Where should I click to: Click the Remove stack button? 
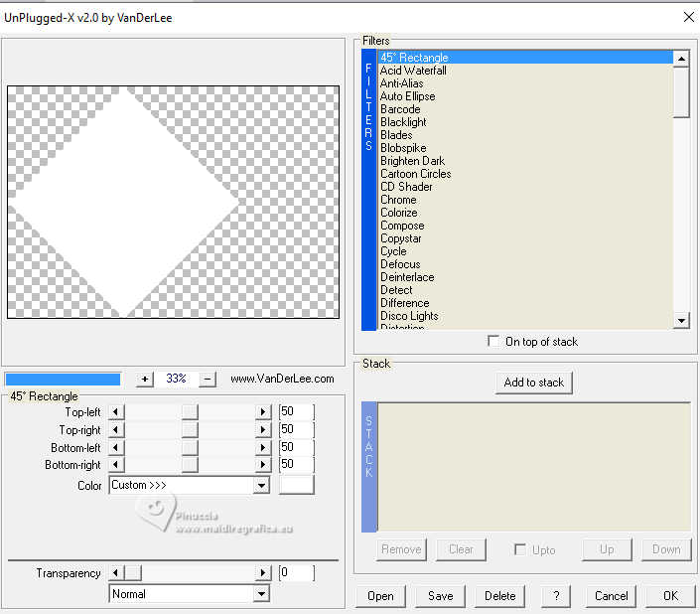(401, 549)
